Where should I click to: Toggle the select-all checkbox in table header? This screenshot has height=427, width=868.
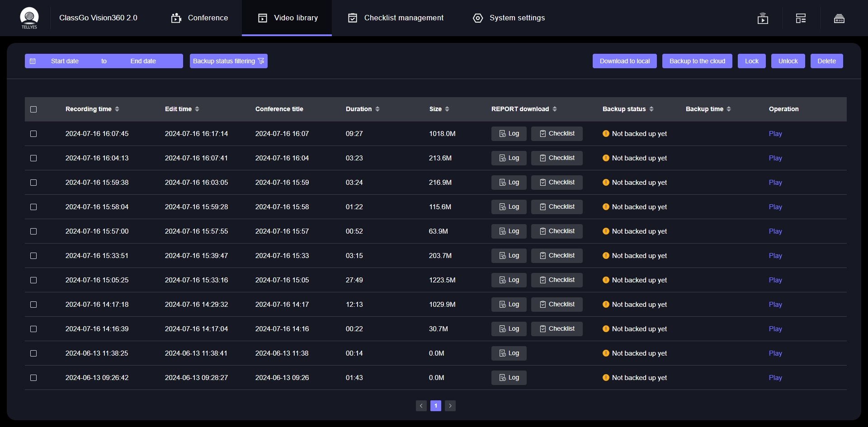(x=33, y=109)
